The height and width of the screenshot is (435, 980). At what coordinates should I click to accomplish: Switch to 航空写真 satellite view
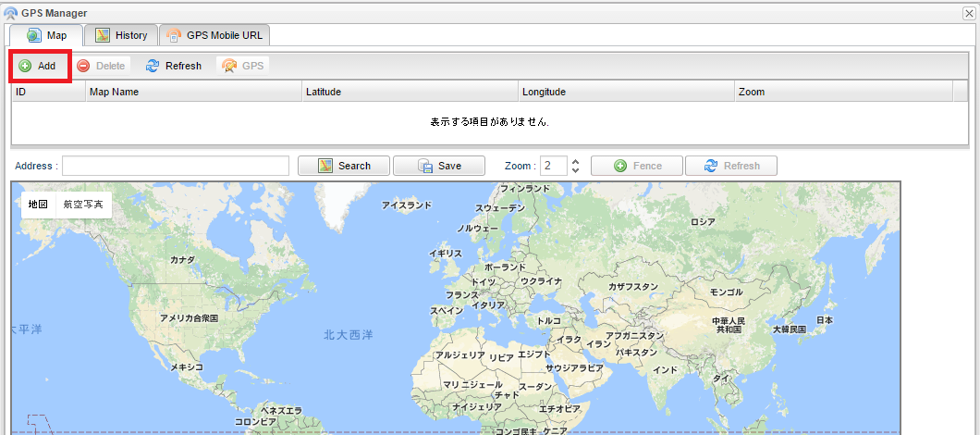84,204
